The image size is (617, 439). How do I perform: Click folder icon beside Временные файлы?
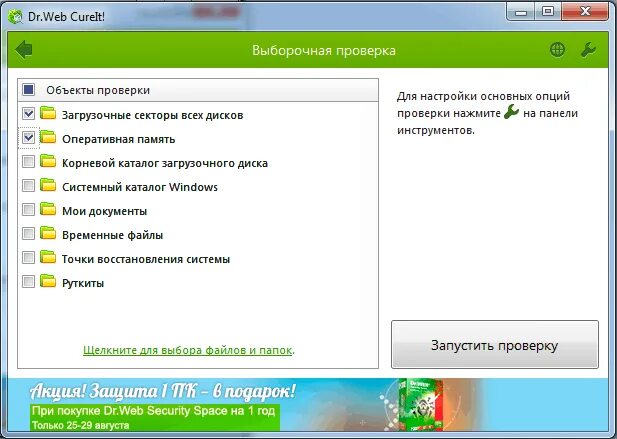48,233
